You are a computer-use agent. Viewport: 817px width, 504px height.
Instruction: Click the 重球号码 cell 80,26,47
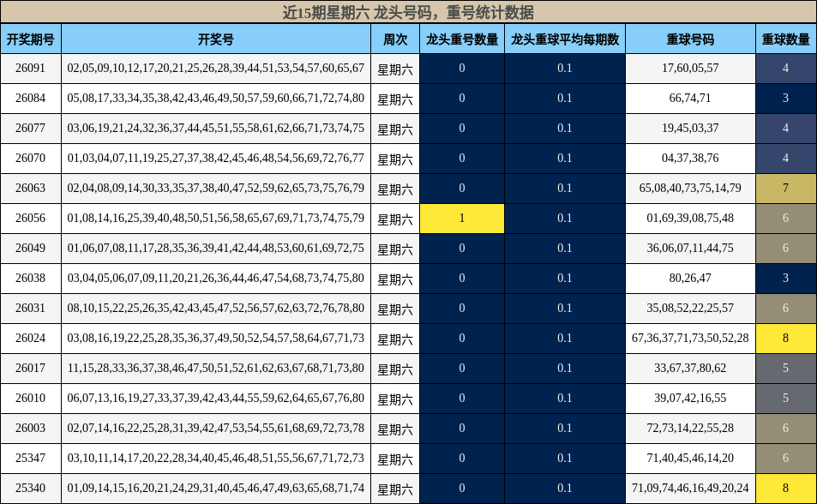point(690,278)
